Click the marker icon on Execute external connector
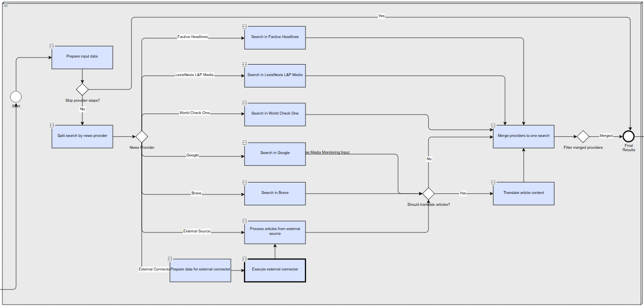 coord(244,259)
